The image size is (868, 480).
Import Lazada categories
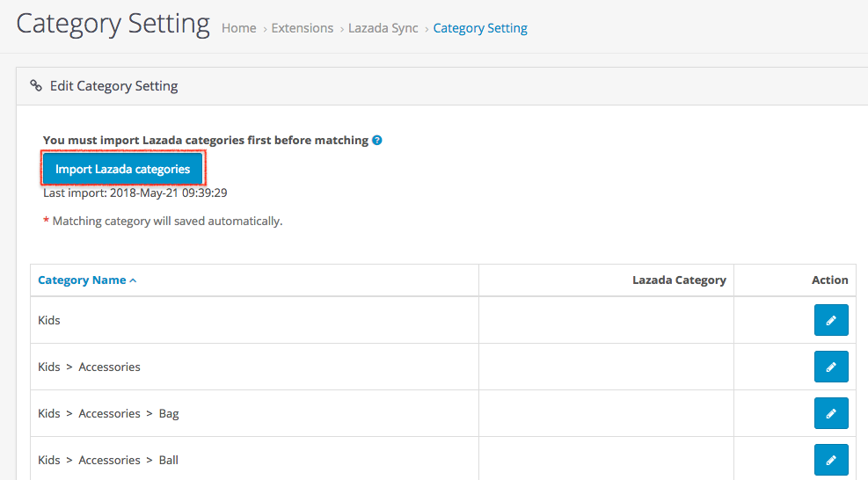click(x=122, y=169)
